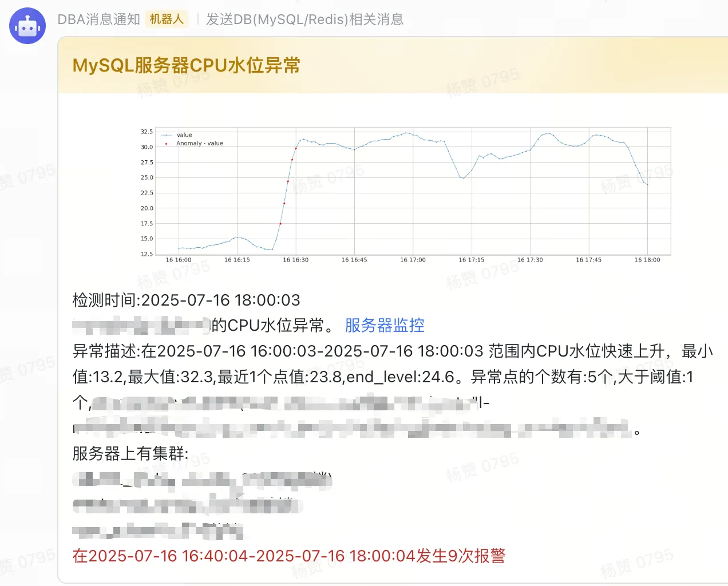Click the Anomaly - value legend entry
This screenshot has width=728, height=586.
point(195,144)
